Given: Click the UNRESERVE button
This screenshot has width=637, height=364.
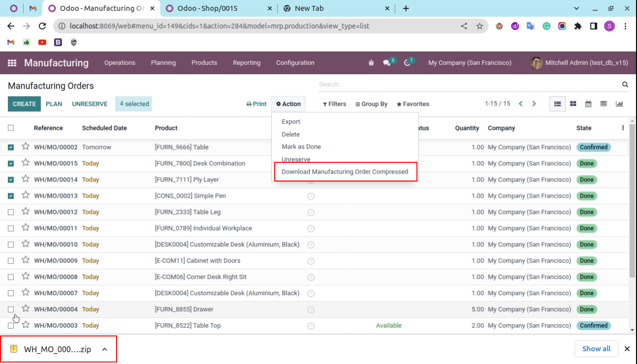Looking at the screenshot, I should click(x=90, y=104).
